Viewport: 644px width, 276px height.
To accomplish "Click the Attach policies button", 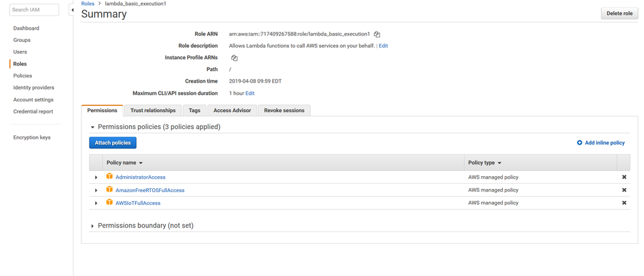I will click(112, 143).
